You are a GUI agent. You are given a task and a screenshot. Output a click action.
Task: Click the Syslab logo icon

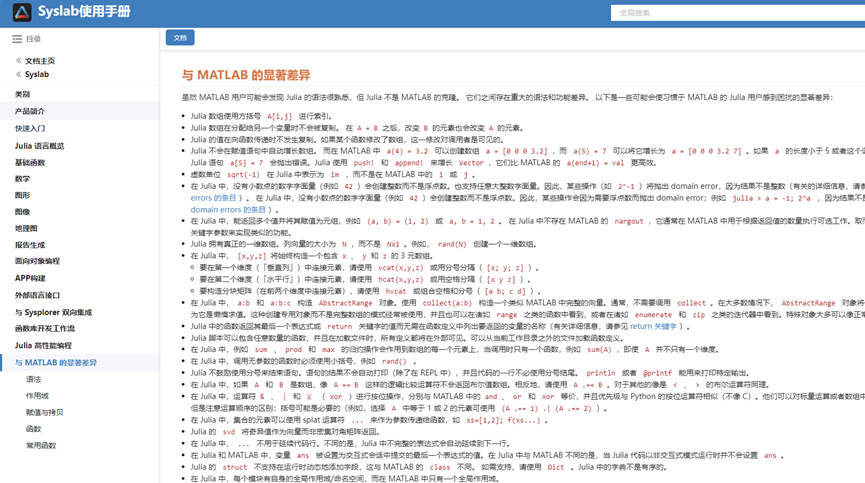pos(22,12)
